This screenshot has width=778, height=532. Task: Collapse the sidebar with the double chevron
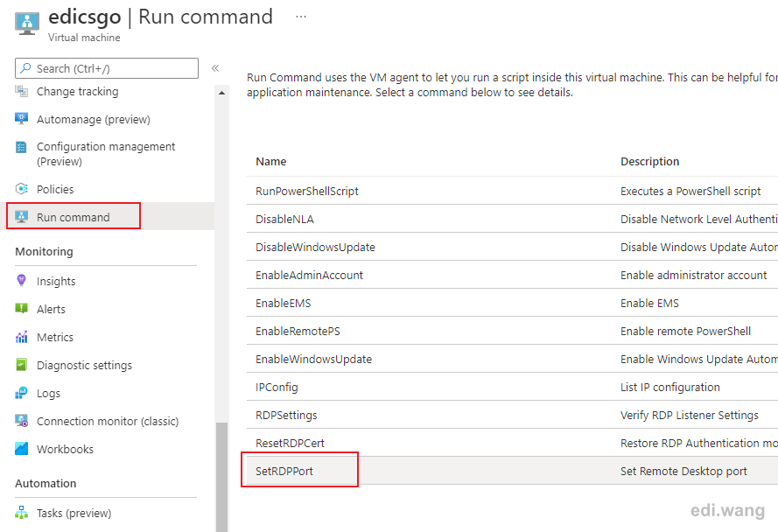pyautogui.click(x=215, y=68)
